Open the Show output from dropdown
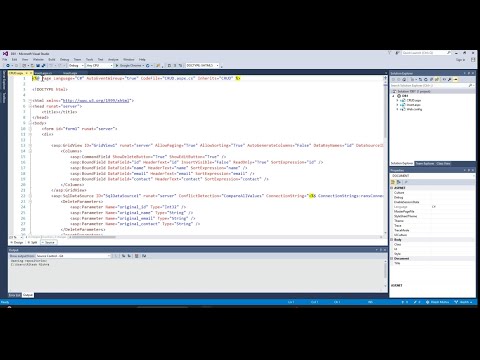This screenshot has width=480, height=360. tap(73, 256)
